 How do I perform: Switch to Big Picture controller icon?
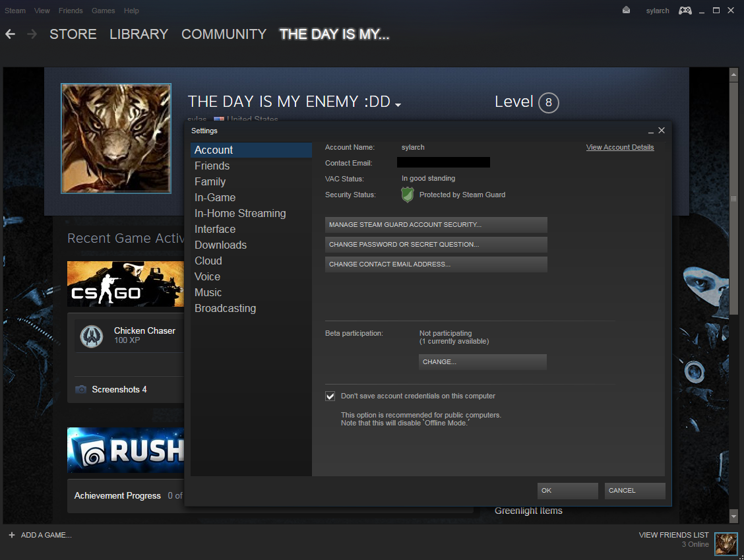pyautogui.click(x=685, y=11)
